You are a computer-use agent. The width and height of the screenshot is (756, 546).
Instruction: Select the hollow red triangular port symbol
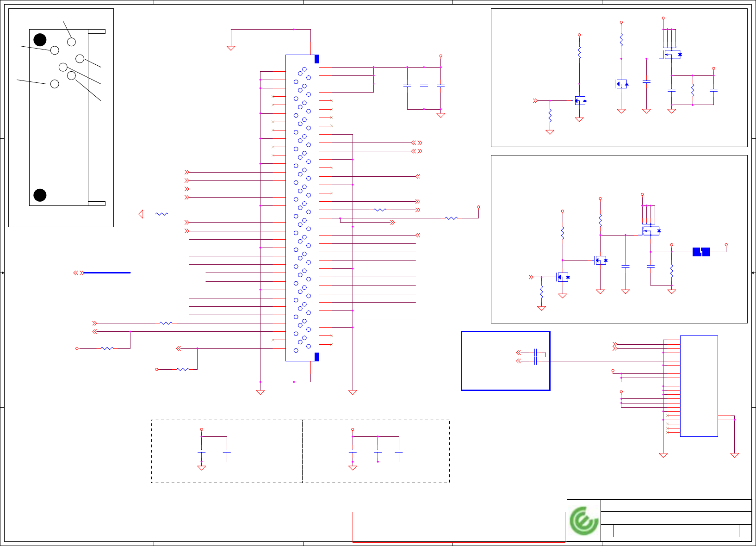[x=141, y=214]
